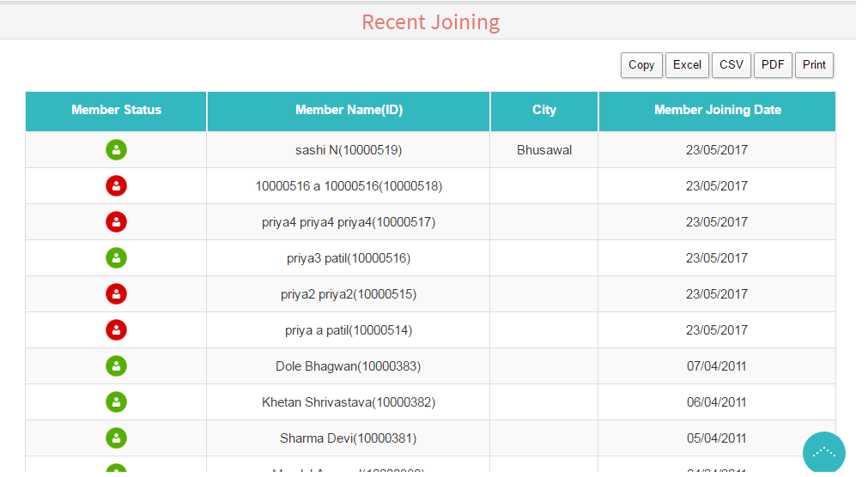
Task: Click red status icon for member 10000518
Action: pos(117,186)
